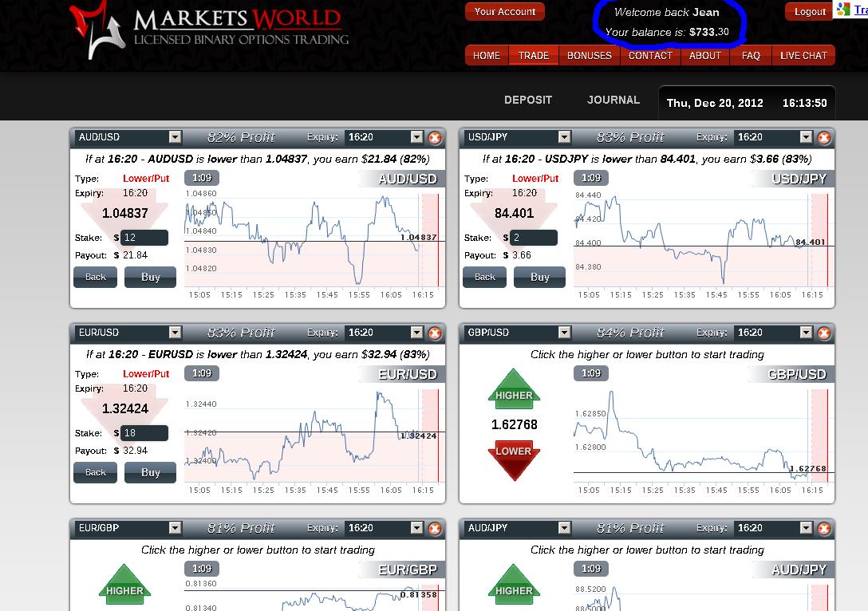Click the 1:09 countdown in GBP/USD panel
Image resolution: width=868 pixels, height=611 pixels.
(590, 373)
